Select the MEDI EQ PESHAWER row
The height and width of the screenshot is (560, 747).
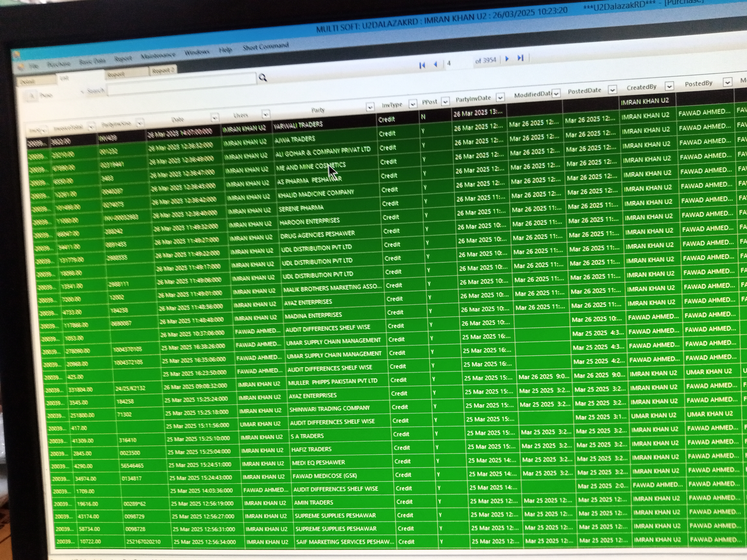pyautogui.click(x=318, y=462)
